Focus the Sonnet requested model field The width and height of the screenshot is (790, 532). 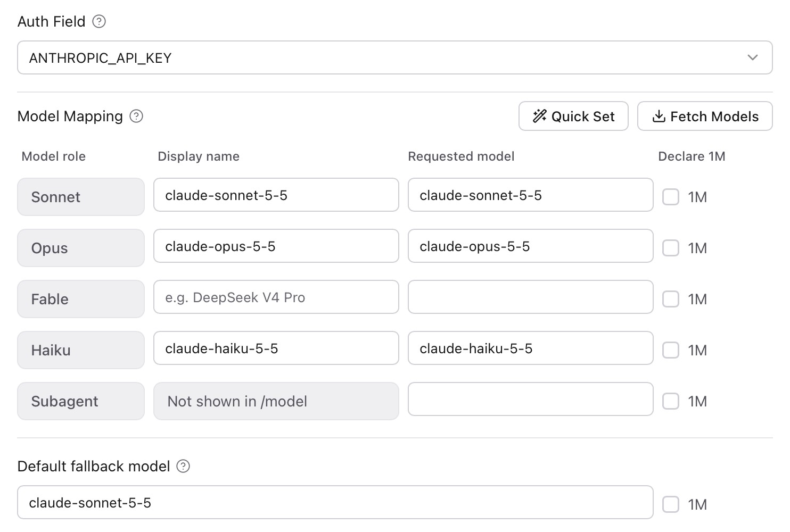531,195
